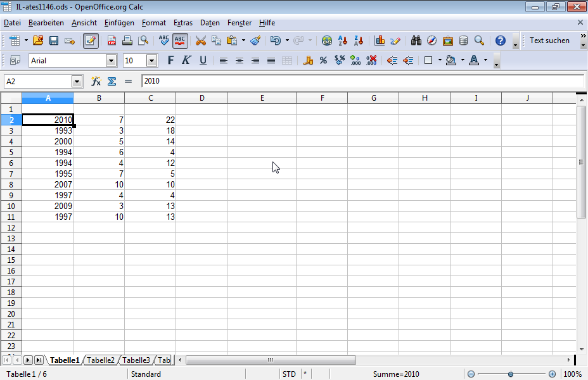The width and height of the screenshot is (588, 380).
Task: Click the New spreadsheet icon
Action: [x=15, y=41]
